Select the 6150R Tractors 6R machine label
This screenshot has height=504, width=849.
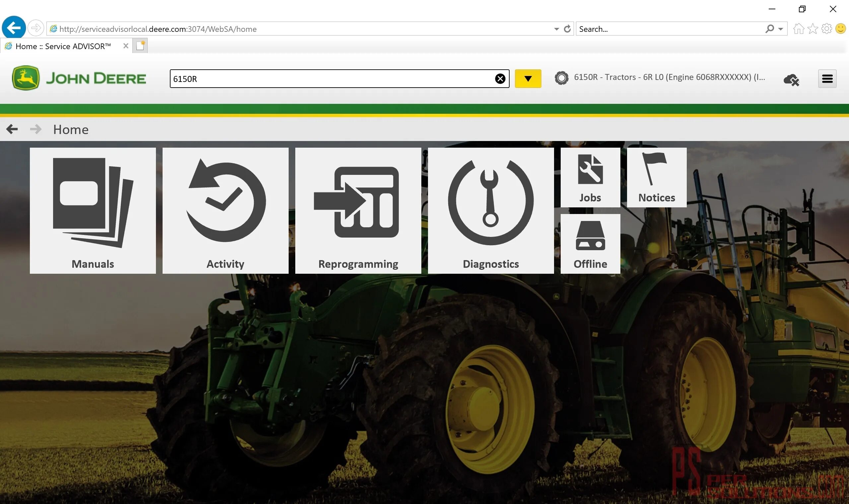670,77
